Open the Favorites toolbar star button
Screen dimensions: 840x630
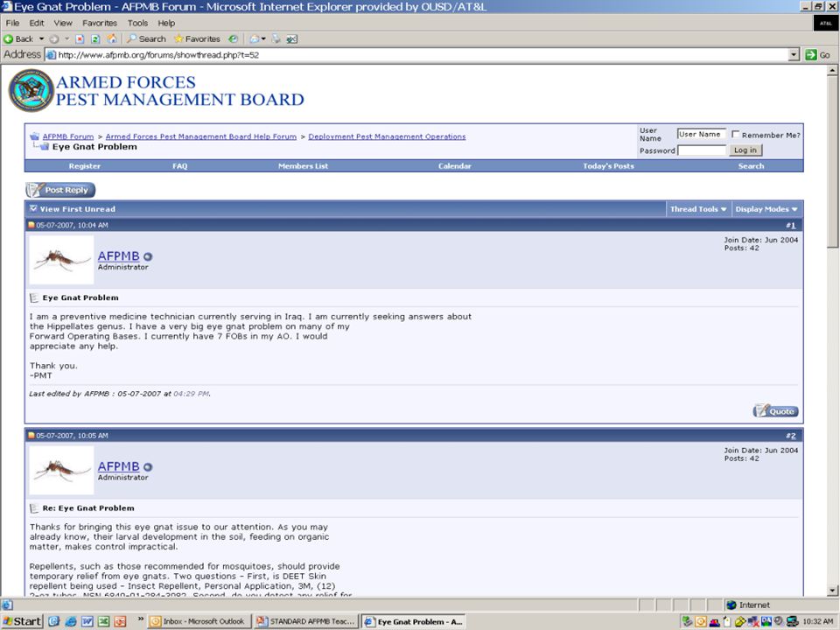(x=197, y=39)
